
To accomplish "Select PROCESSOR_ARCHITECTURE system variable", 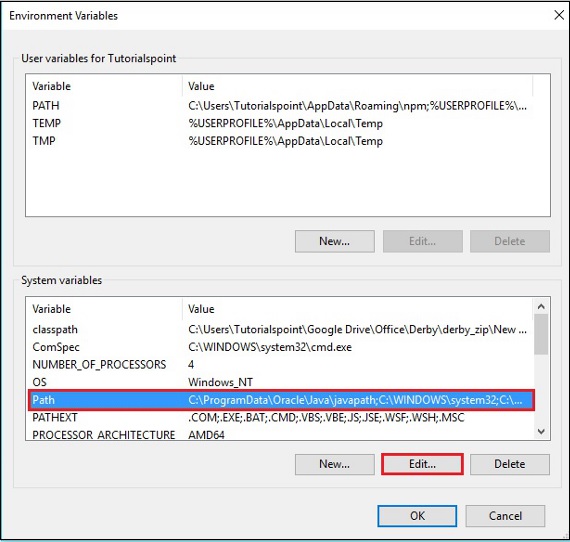I will coord(279,434).
